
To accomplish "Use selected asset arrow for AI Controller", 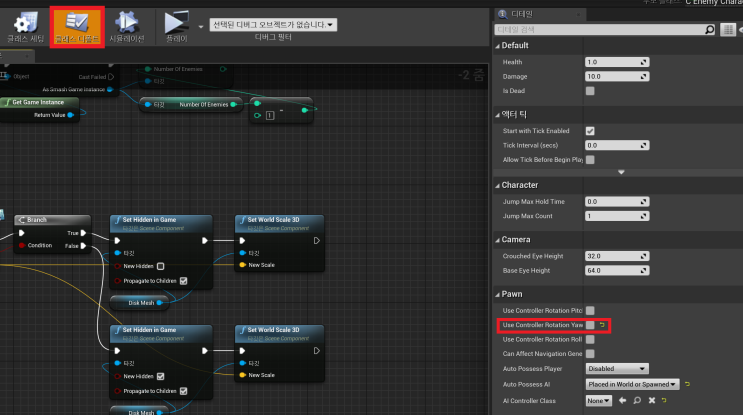I will 623,401.
